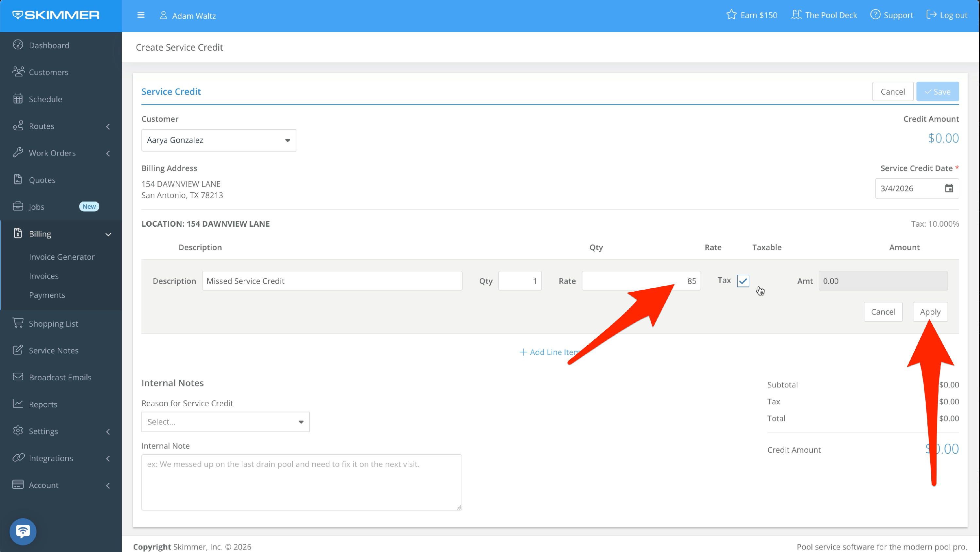Uncheck the Tax checkbox
The width and height of the screenshot is (980, 552).
(743, 281)
